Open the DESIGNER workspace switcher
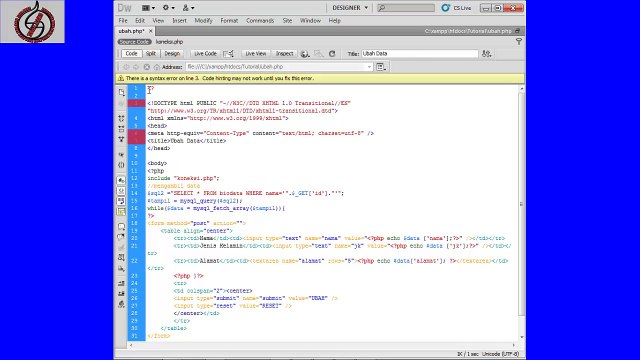This screenshot has height=360, width=640. click(350, 8)
